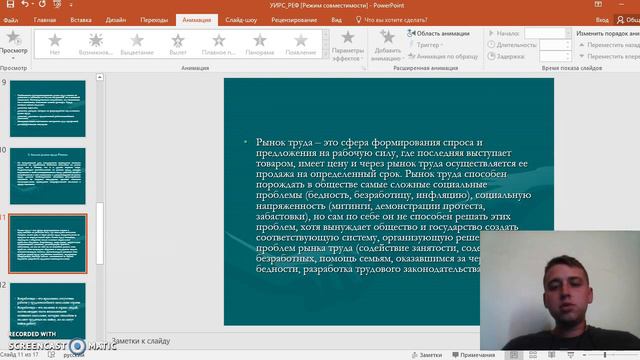
Task: Expand the animation gallery more arrow
Action: point(325,54)
